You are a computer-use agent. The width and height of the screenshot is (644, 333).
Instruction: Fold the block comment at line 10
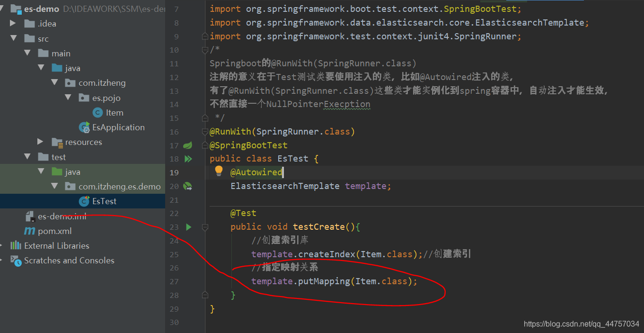[205, 50]
